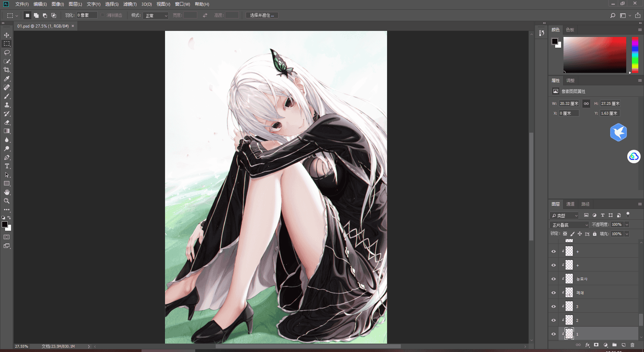Select the Move tool

(7, 35)
